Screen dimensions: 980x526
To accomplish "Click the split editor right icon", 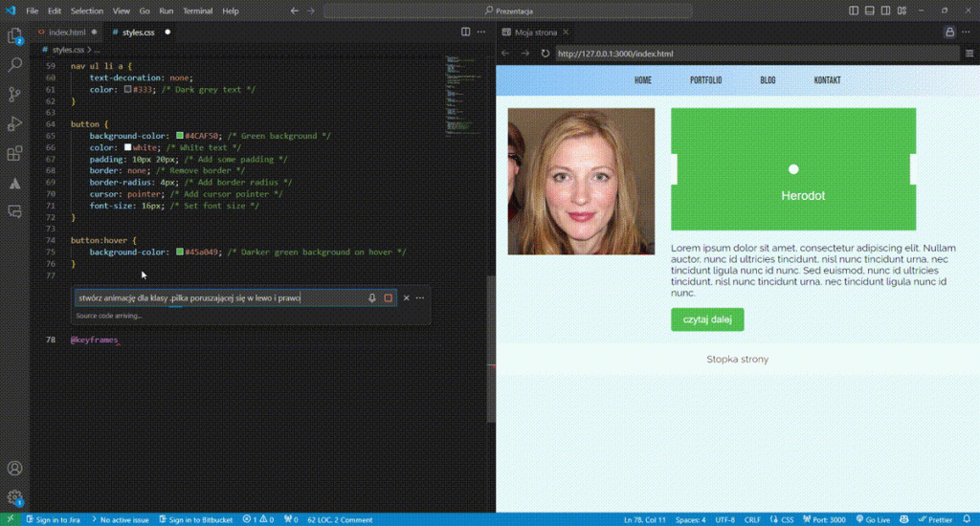I will 466,32.
